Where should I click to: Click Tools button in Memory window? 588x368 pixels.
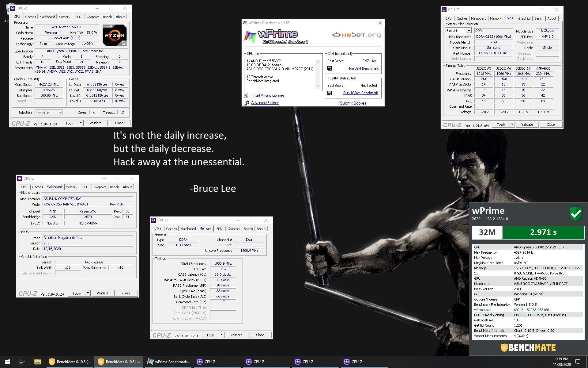pyautogui.click(x=210, y=335)
